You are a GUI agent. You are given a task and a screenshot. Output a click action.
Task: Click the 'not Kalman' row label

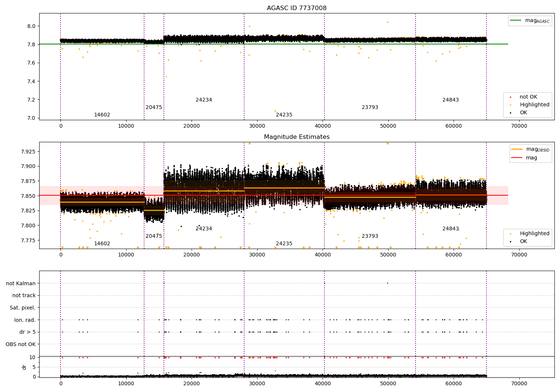coord(21,284)
